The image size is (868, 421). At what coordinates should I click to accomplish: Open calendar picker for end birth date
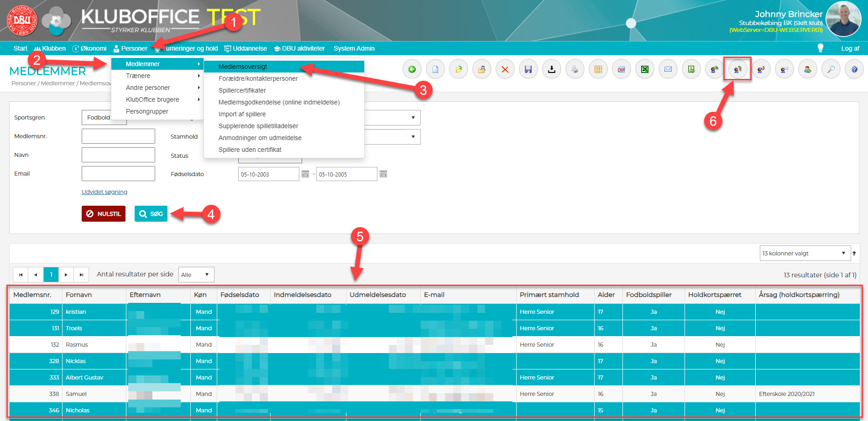[x=383, y=174]
